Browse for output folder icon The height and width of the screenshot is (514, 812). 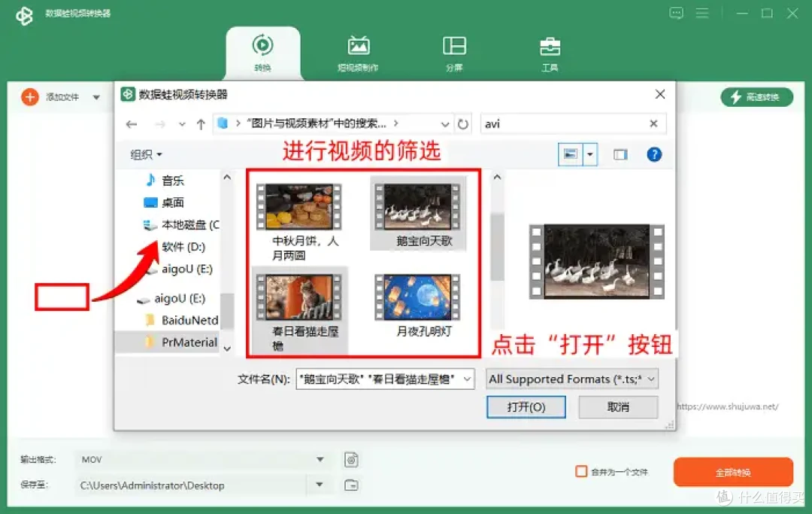[x=351, y=485]
